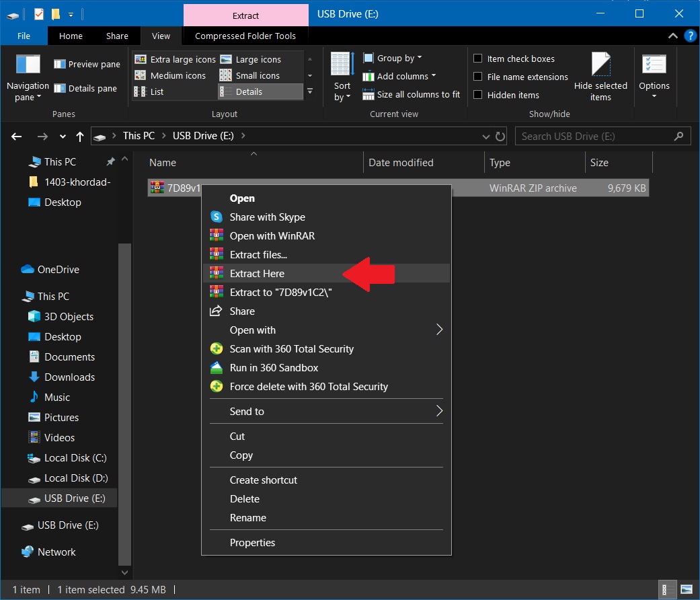The height and width of the screenshot is (600, 700).
Task: Click the Sort by icon
Action: (342, 64)
